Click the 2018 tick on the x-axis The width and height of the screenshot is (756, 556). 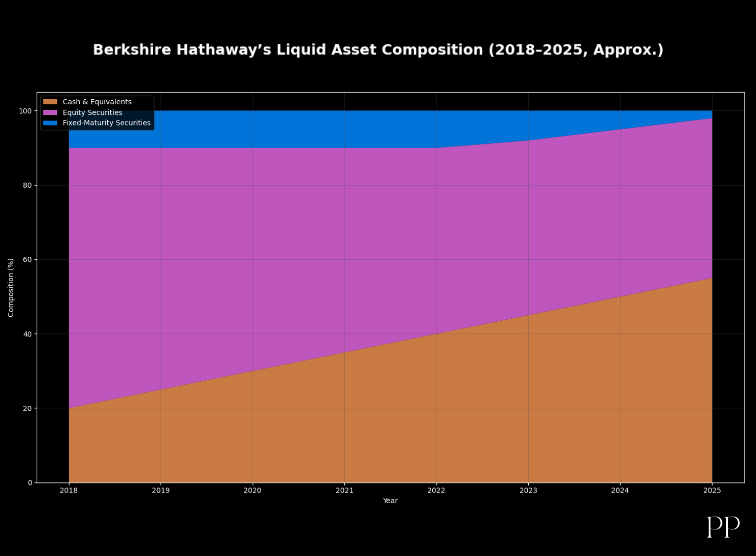(69, 491)
